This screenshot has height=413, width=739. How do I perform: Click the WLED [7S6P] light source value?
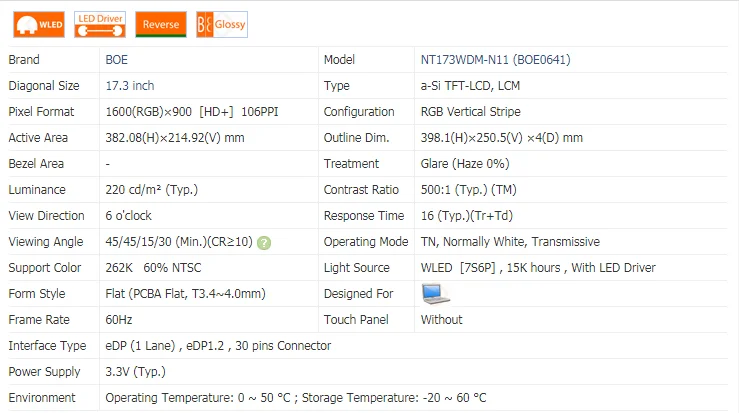coord(538,268)
